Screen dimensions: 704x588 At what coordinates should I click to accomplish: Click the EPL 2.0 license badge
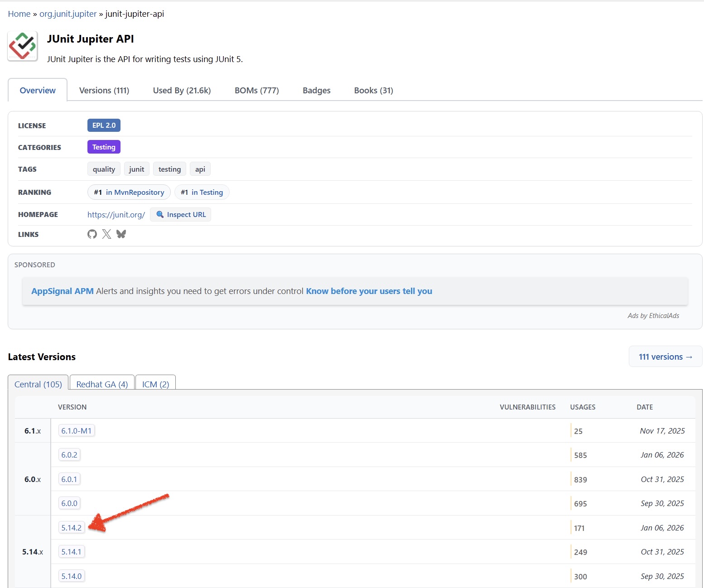click(x=104, y=125)
